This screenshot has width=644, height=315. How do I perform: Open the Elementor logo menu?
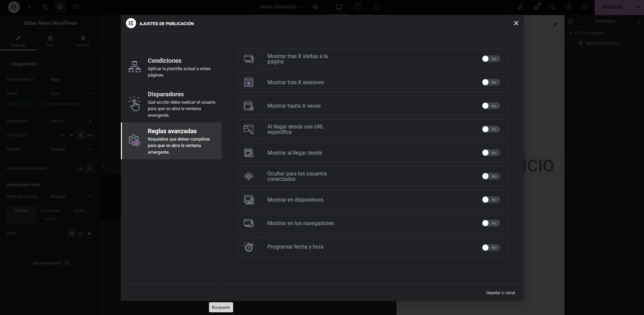point(14,7)
